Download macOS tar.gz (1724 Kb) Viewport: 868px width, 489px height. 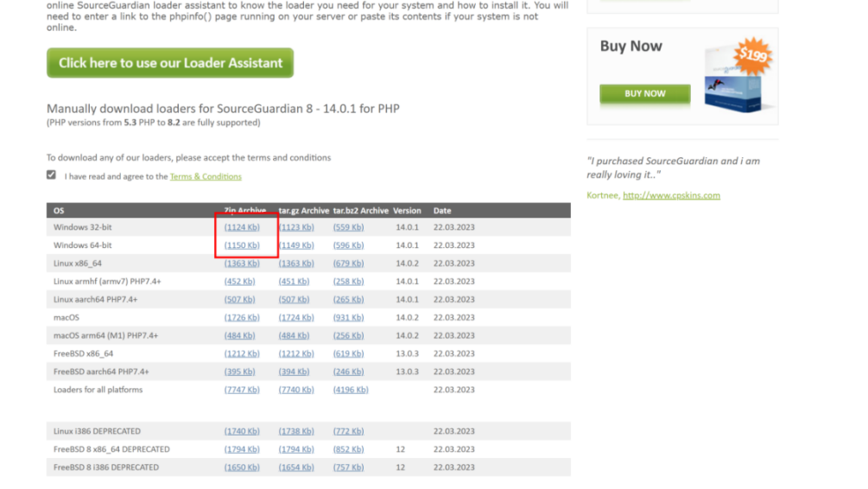[x=296, y=318]
